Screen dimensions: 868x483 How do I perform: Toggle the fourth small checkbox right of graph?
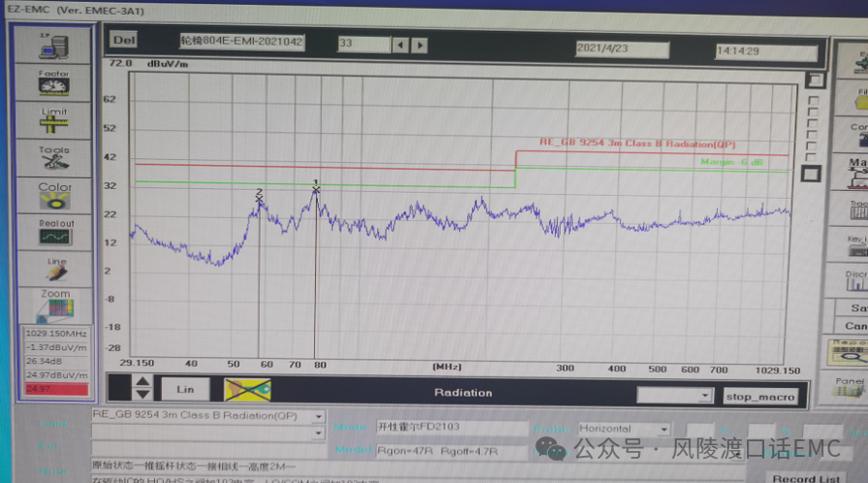812,135
